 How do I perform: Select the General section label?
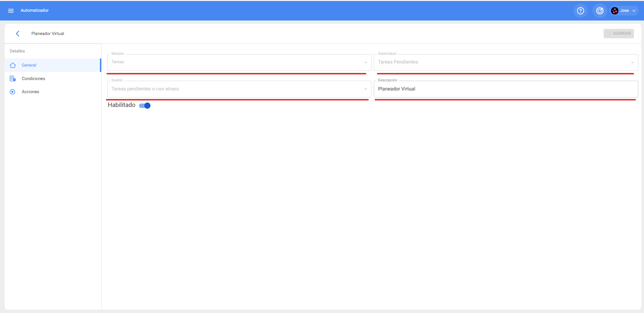(x=29, y=65)
